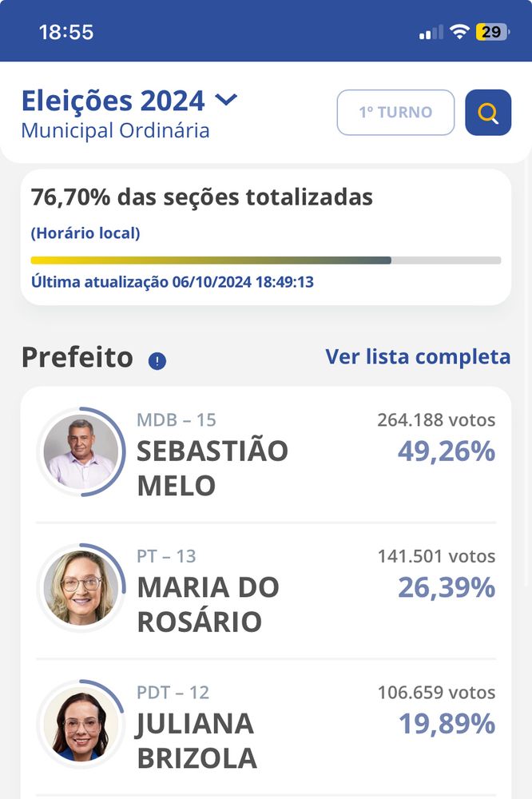Screen dimensions: 532x799
Task: Check the Wi-Fi status icon
Action: click(x=459, y=32)
